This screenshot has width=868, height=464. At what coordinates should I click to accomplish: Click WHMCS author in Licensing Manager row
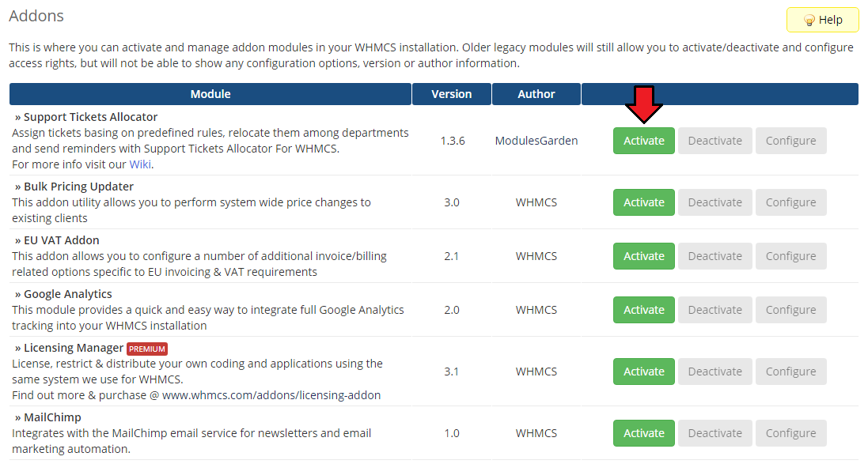point(536,372)
